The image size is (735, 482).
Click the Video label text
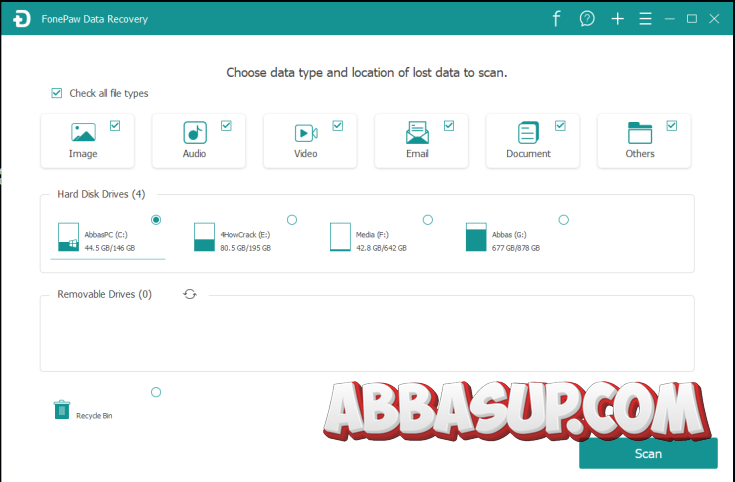pos(306,154)
